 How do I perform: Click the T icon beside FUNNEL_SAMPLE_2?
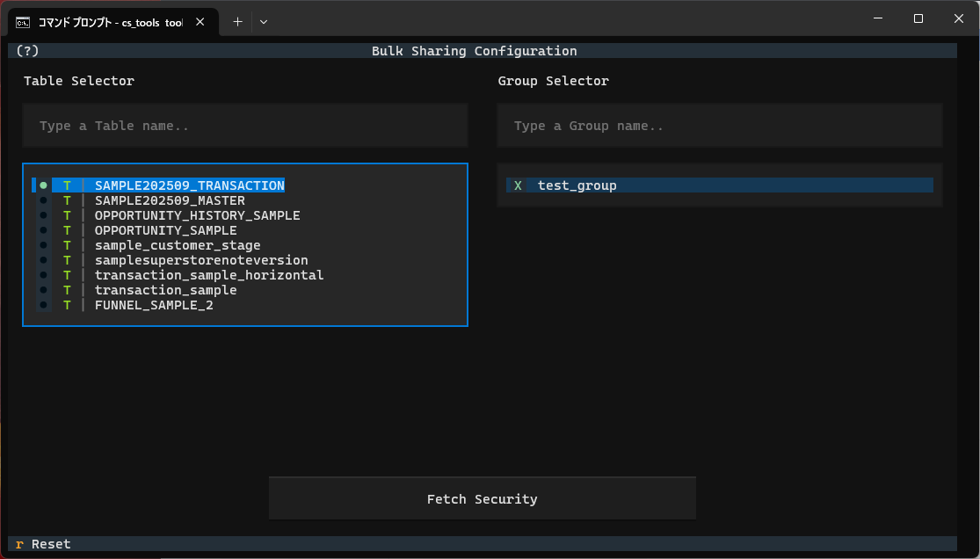67,305
